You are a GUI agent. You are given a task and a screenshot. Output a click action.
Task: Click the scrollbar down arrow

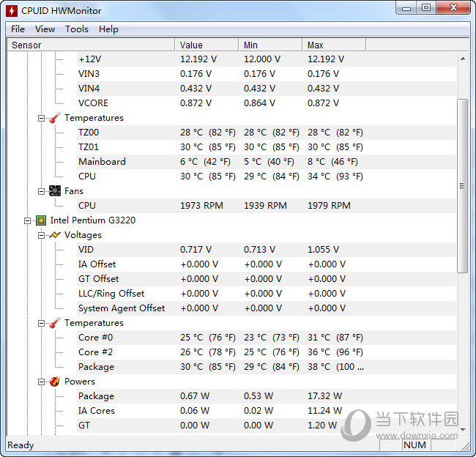(463, 429)
